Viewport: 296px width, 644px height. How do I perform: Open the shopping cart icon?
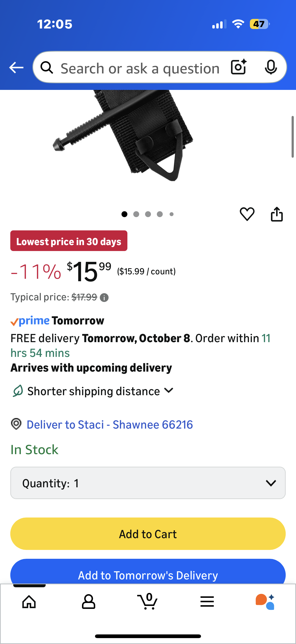click(148, 602)
